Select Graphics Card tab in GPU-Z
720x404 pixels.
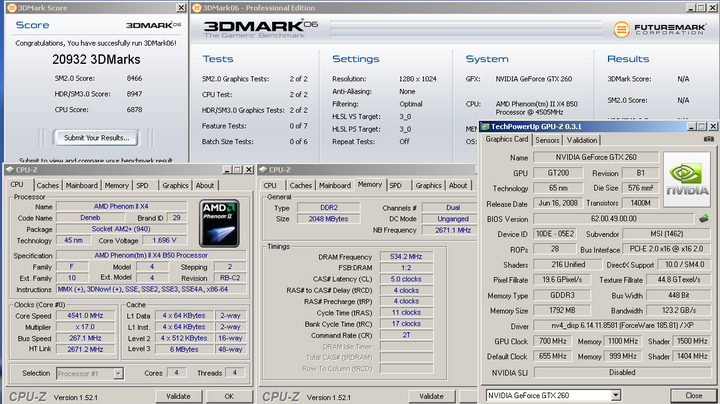(507, 139)
